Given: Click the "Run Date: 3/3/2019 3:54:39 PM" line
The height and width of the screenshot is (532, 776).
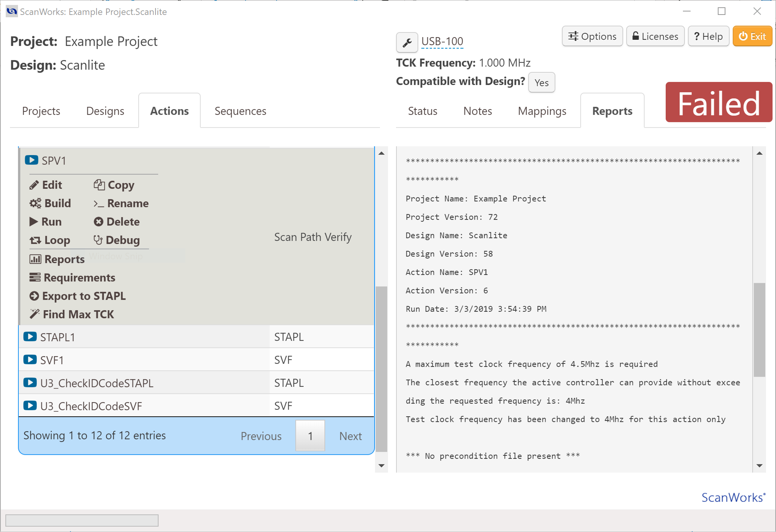Looking at the screenshot, I should 476,309.
